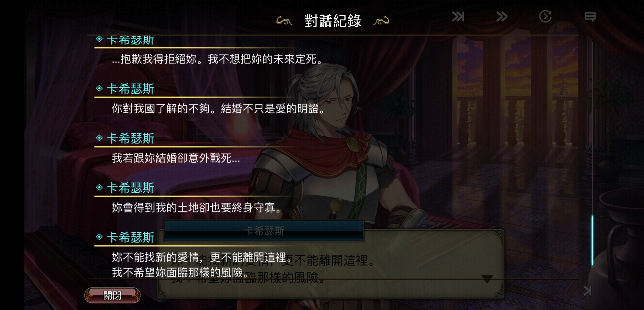Click diamond icon beside the 你對我國了解的不夠 entry's name
Screen dimensions: 644x310
pos(99,88)
